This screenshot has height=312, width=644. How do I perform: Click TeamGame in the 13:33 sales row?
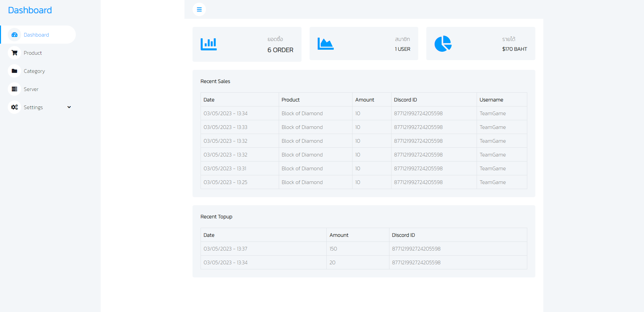[493, 127]
